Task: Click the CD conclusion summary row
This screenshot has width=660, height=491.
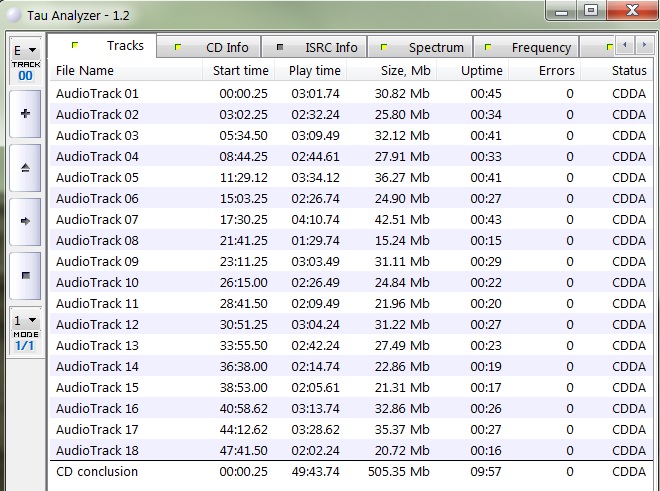Action: coord(97,472)
